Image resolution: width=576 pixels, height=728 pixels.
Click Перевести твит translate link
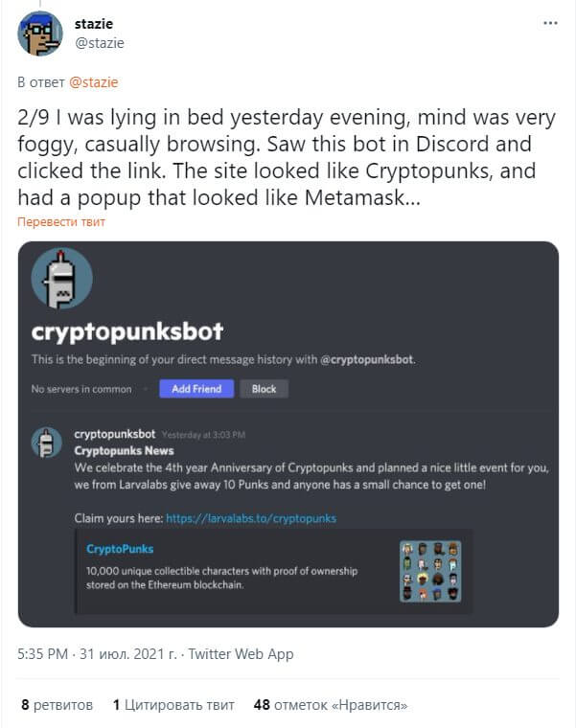pos(61,222)
